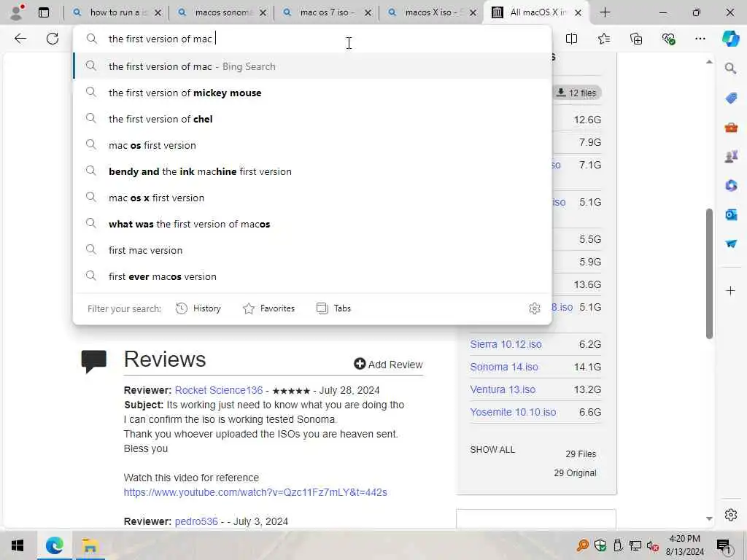Viewport: 747px width, 560px height.
Task: Open File Explorer in the taskbar
Action: tap(90, 545)
